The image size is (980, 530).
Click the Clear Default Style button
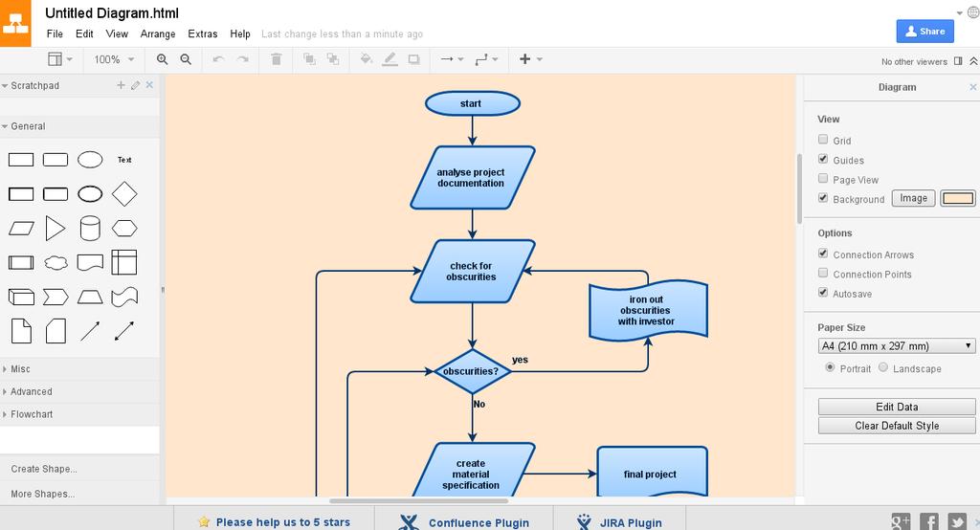897,426
